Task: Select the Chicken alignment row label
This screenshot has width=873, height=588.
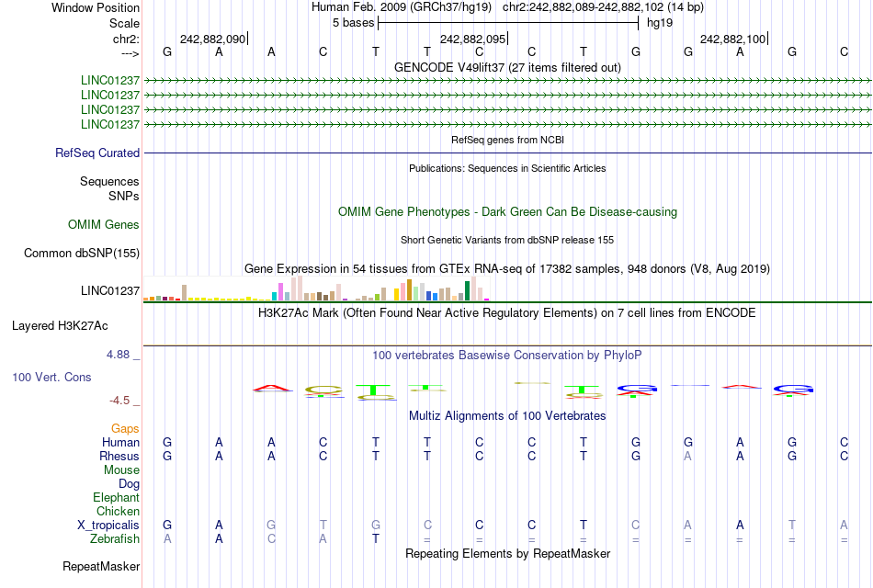Action: (x=118, y=511)
